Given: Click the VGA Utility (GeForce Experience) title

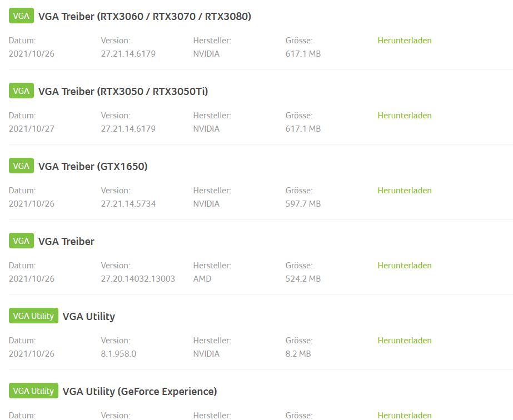Looking at the screenshot, I should tap(140, 392).
